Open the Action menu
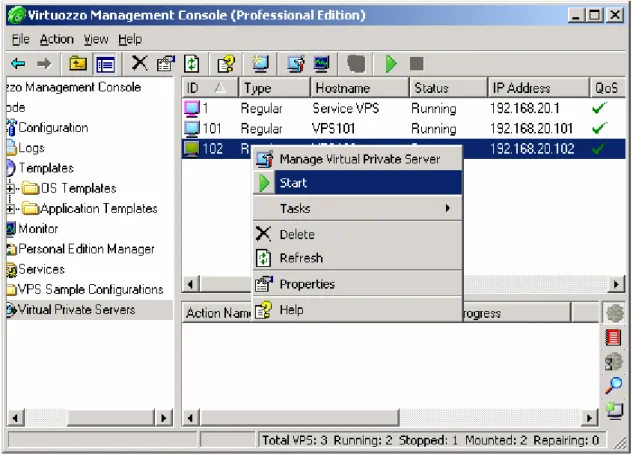 click(57, 39)
